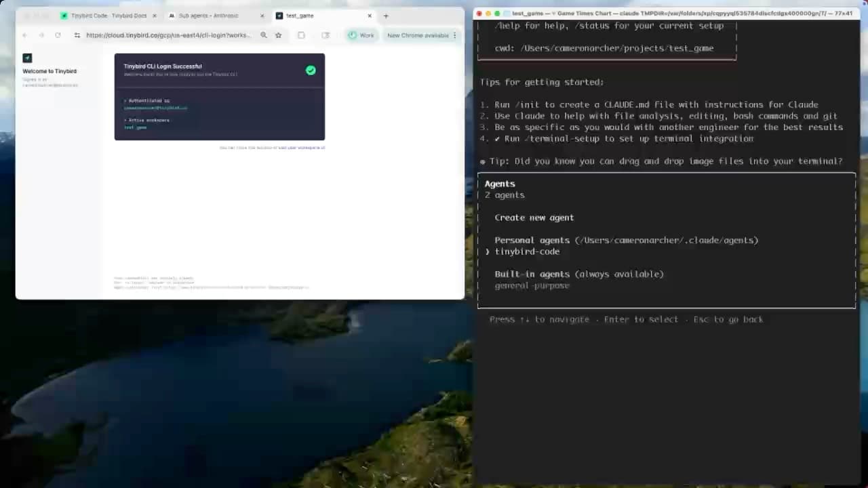Click the green success checkmark on the login card
This screenshot has height=488, width=868.
(x=311, y=70)
